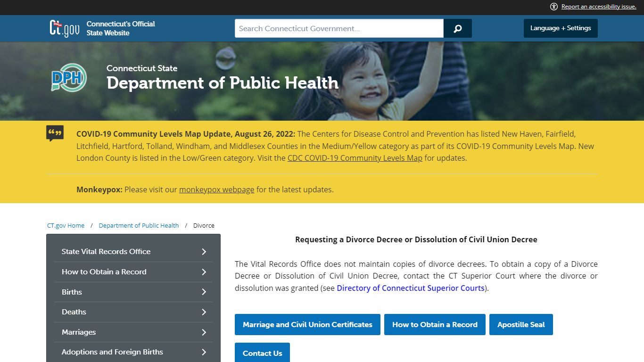Open Adoptions and Foreign Births sidebar item

tap(133, 352)
